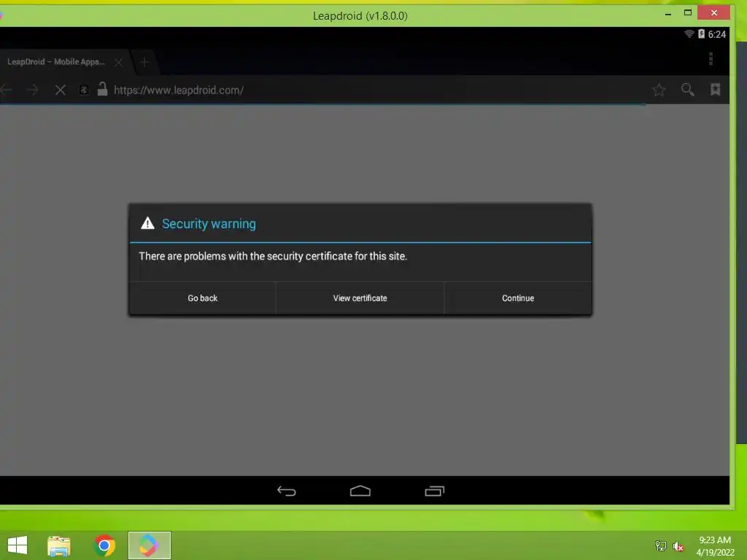Viewport: 747px width, 560px height.
Task: Bookmark the page with the star icon
Action: 659,90
